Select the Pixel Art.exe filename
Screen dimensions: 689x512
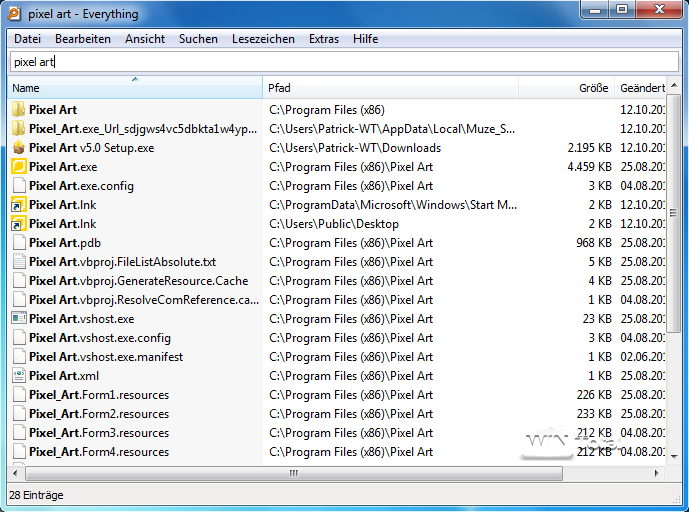pyautogui.click(x=63, y=167)
